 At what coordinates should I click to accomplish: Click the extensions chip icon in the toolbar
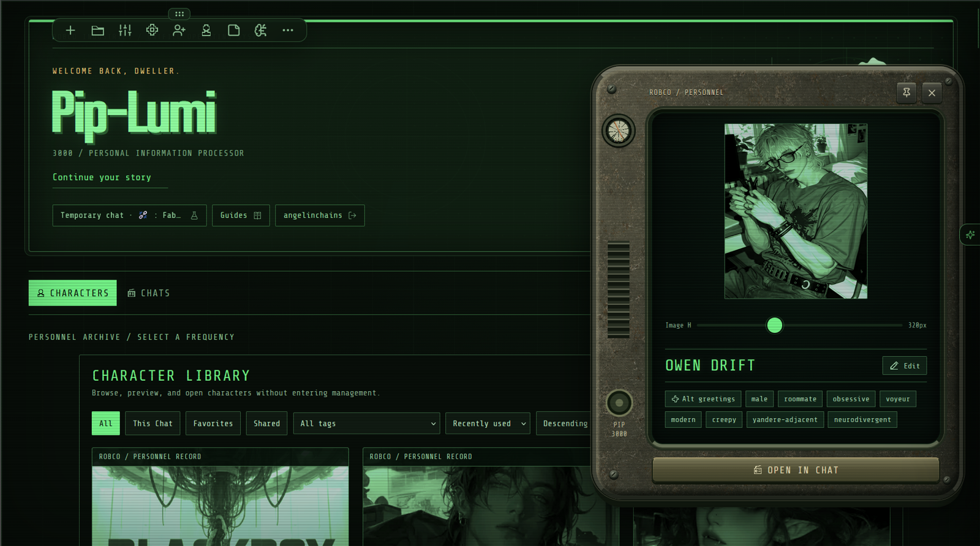click(152, 30)
